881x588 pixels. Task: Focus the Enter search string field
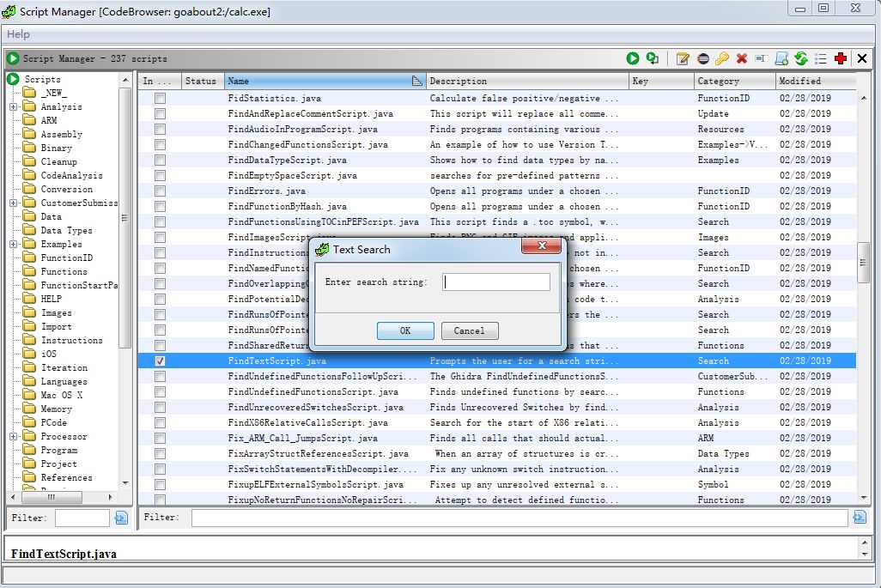click(x=496, y=282)
